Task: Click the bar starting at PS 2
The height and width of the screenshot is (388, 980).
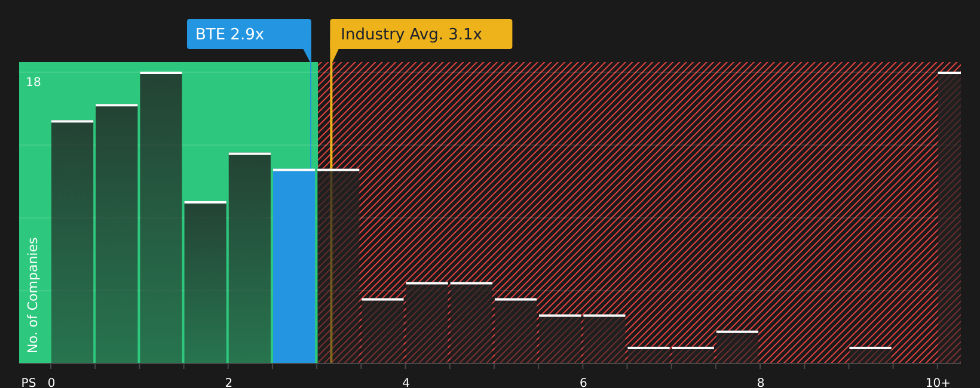Action: [x=250, y=258]
